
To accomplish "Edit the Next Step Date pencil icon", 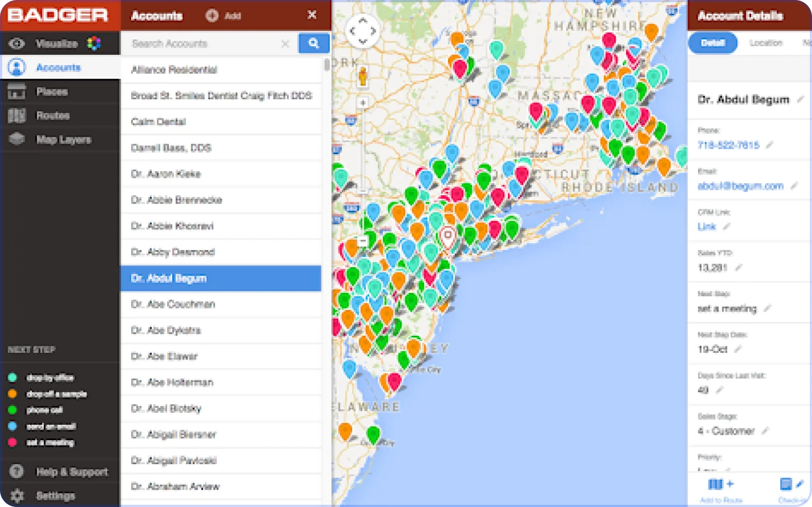I will (x=738, y=349).
